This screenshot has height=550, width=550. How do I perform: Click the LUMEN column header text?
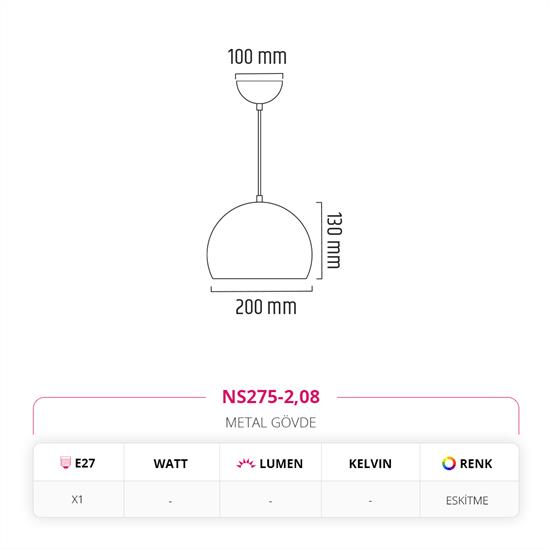(281, 464)
